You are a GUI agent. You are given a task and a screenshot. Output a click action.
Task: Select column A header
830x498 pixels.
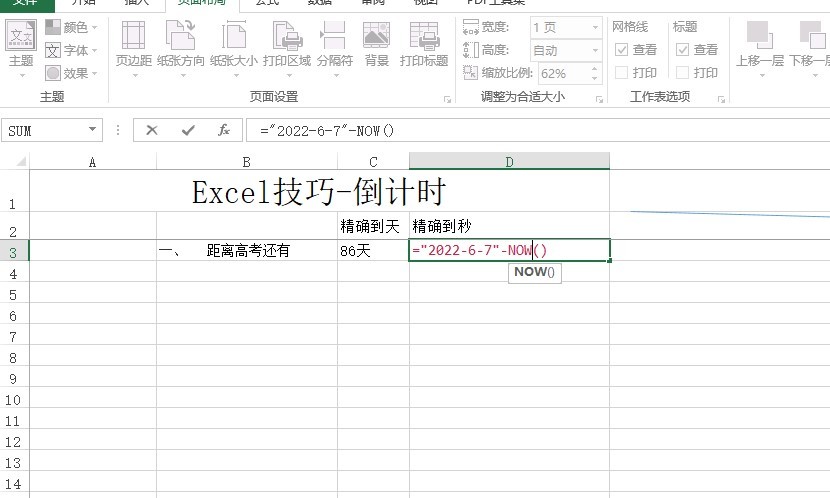click(x=93, y=162)
